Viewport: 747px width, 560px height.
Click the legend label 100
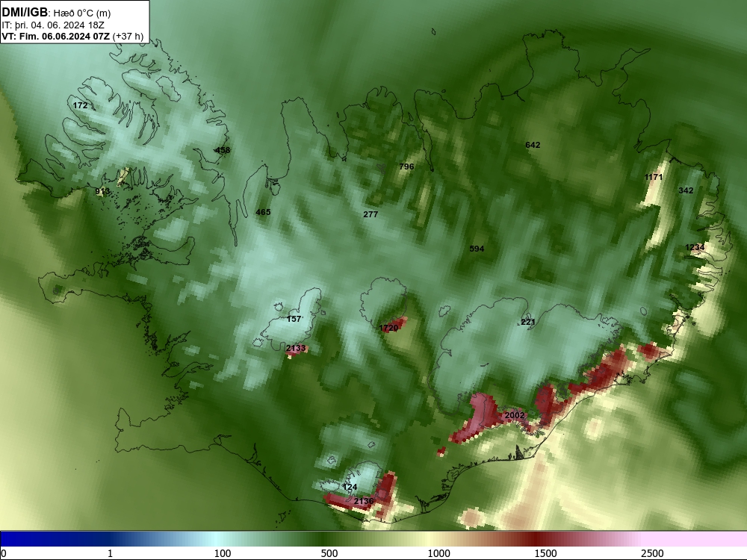click(223, 553)
